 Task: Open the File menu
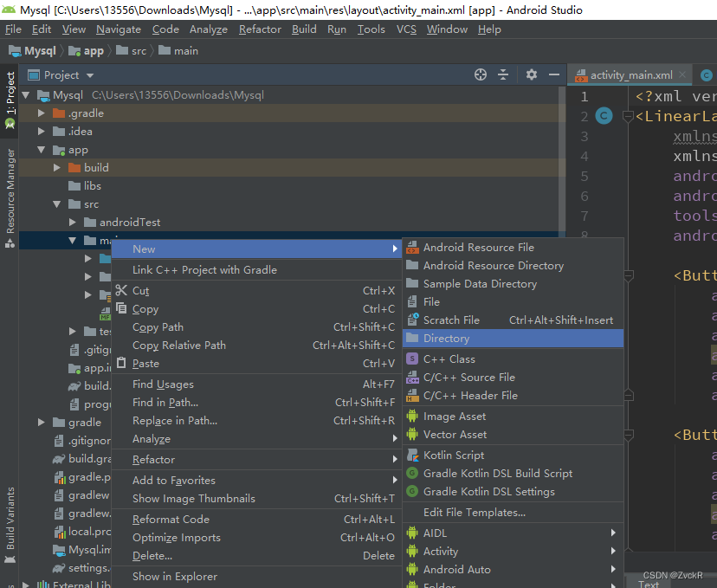click(x=13, y=29)
